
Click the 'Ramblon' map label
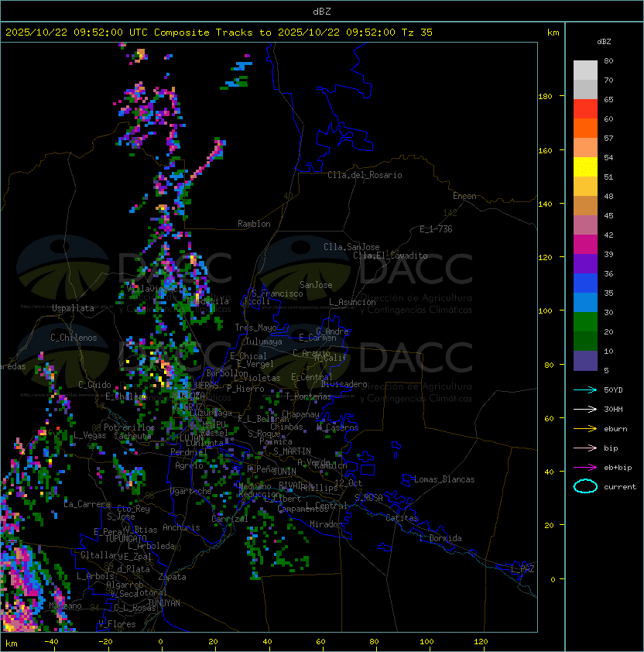(254, 224)
